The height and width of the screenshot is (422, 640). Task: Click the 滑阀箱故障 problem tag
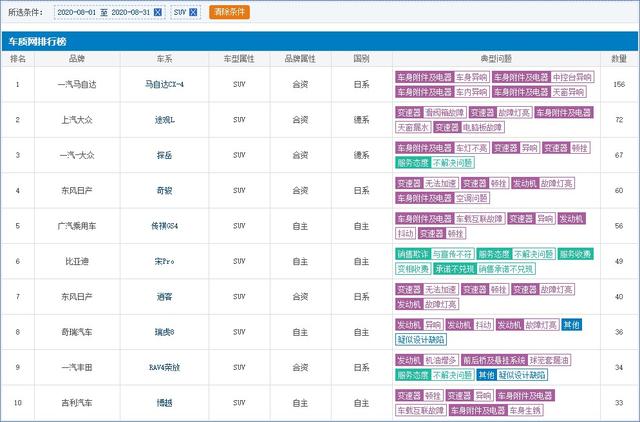click(444, 113)
